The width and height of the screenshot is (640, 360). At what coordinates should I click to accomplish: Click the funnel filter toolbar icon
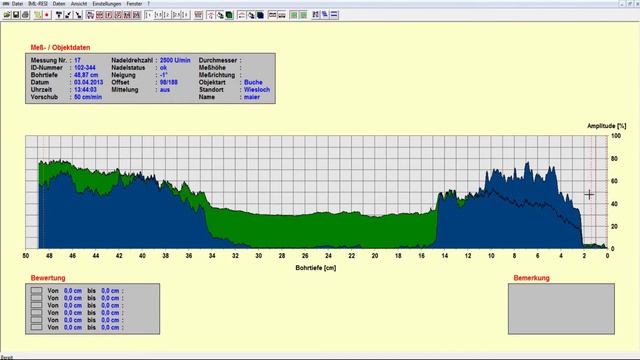(58, 15)
